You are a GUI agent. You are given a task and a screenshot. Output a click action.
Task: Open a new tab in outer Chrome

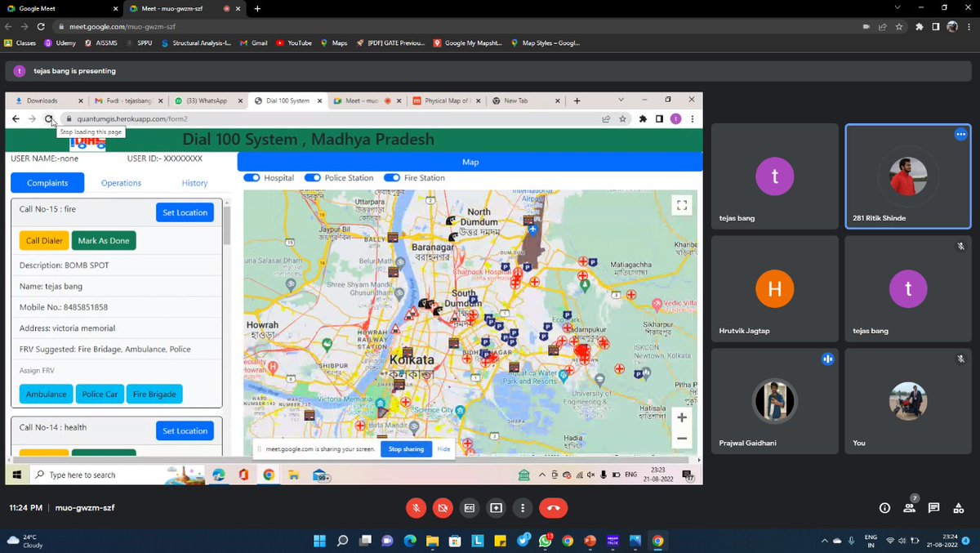point(257,8)
